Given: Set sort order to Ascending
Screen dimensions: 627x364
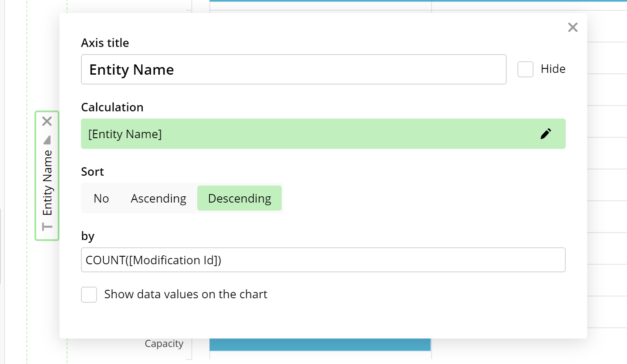Looking at the screenshot, I should [158, 199].
